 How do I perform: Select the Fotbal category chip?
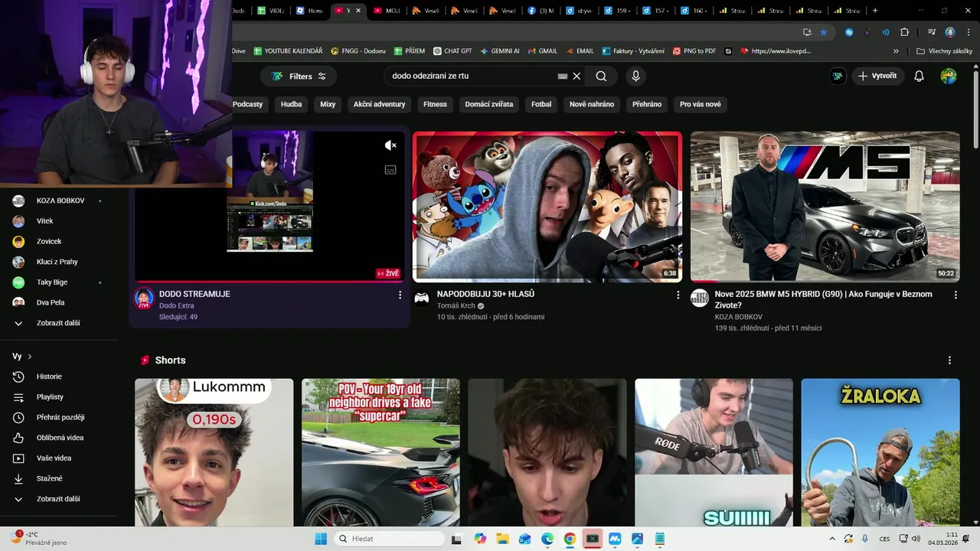541,104
